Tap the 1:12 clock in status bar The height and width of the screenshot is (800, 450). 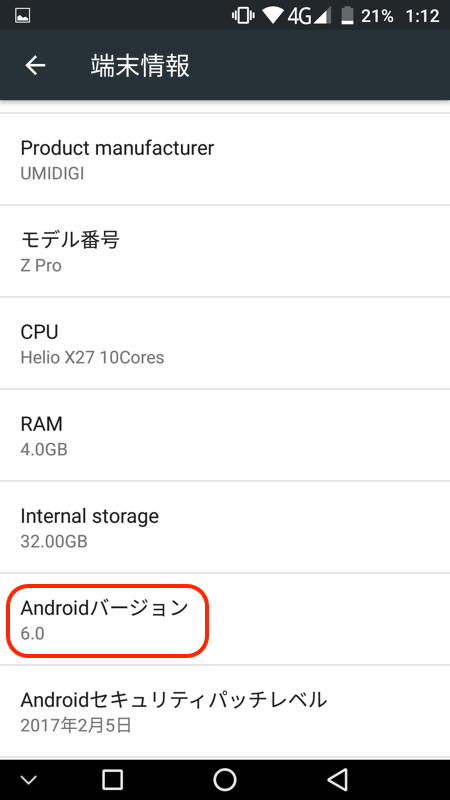tap(422, 16)
